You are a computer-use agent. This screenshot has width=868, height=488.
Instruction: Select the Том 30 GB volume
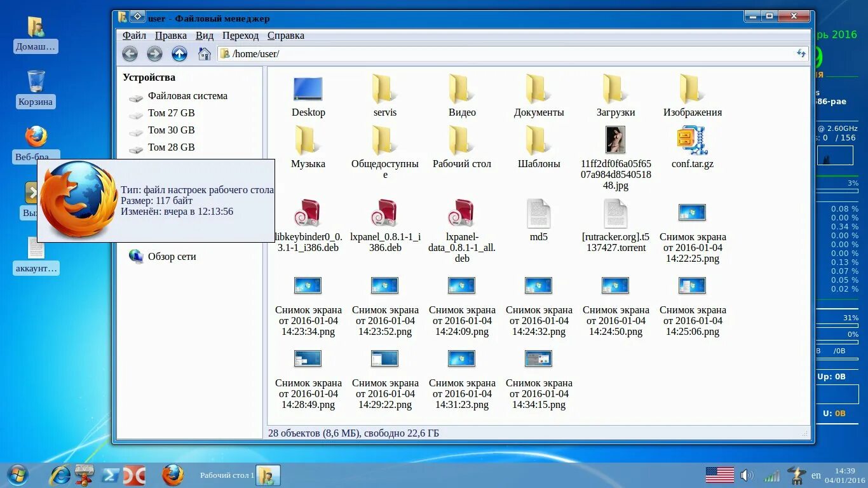tap(162, 130)
